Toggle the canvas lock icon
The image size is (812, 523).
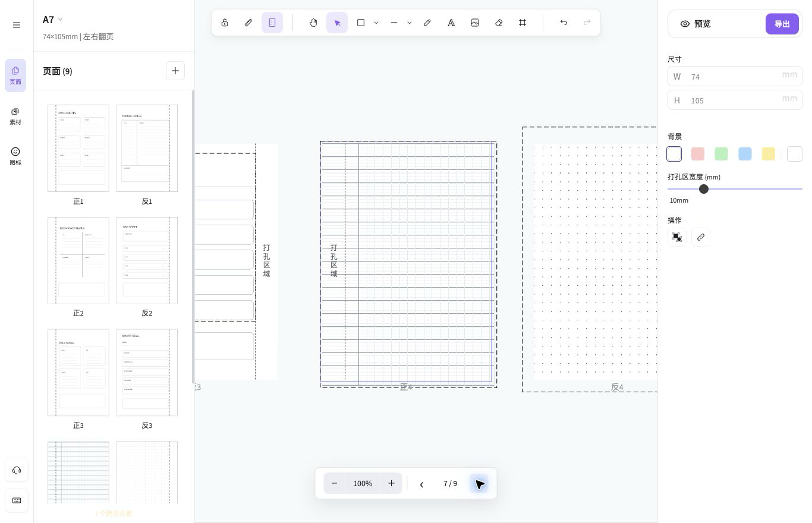[225, 23]
